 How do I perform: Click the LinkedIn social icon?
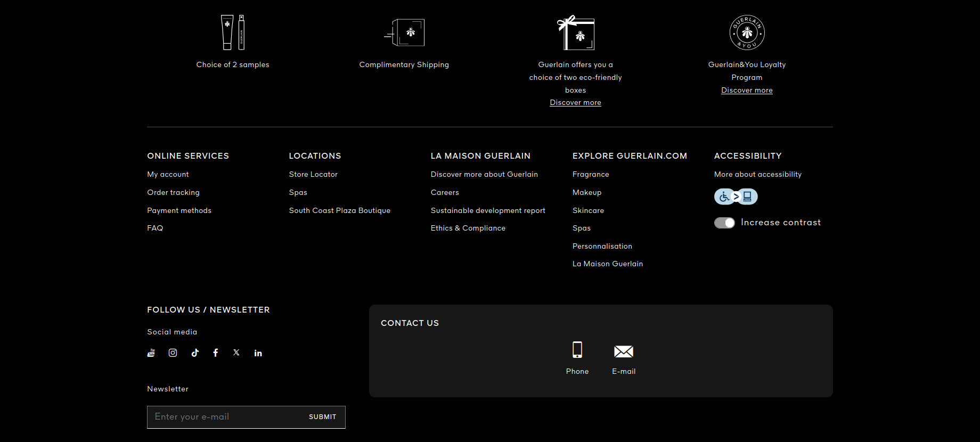(258, 353)
